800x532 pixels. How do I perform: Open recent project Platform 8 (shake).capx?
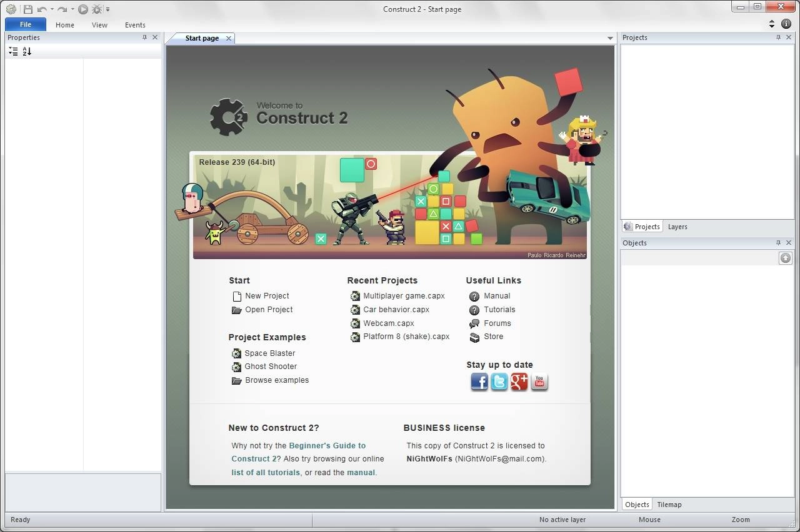pos(406,337)
